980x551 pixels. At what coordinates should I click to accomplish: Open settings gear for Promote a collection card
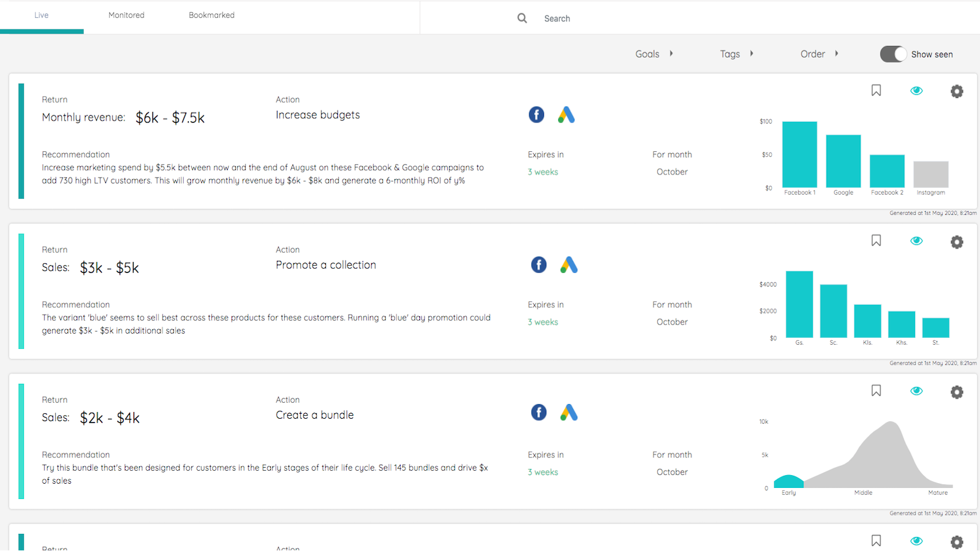coord(956,242)
